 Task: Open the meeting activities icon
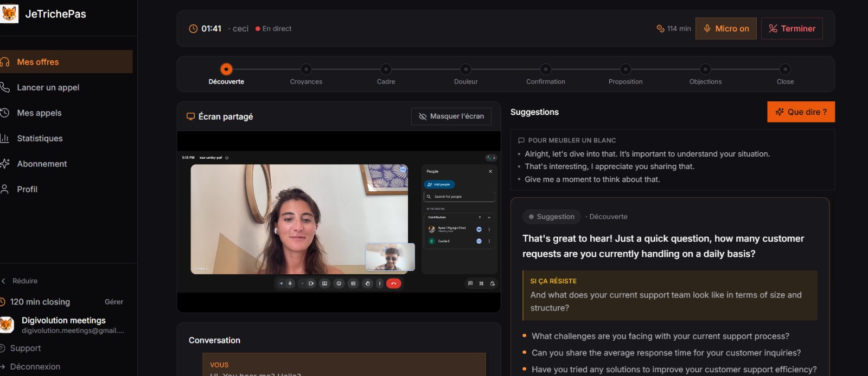pyautogui.click(x=481, y=283)
